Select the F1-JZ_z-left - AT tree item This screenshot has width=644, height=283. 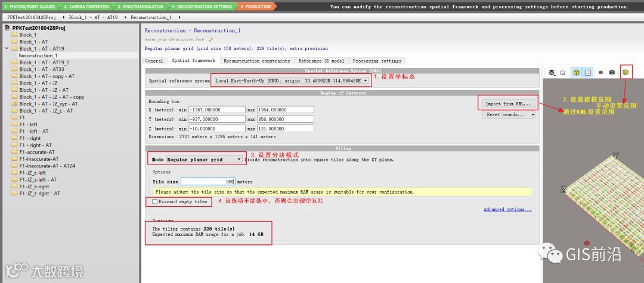(x=38, y=180)
